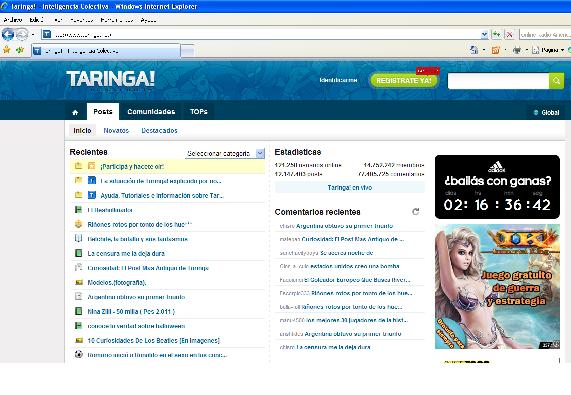This screenshot has width=571, height=395.
Task: Open the Ayuda, Tutoriales e información post
Action: pos(162,195)
